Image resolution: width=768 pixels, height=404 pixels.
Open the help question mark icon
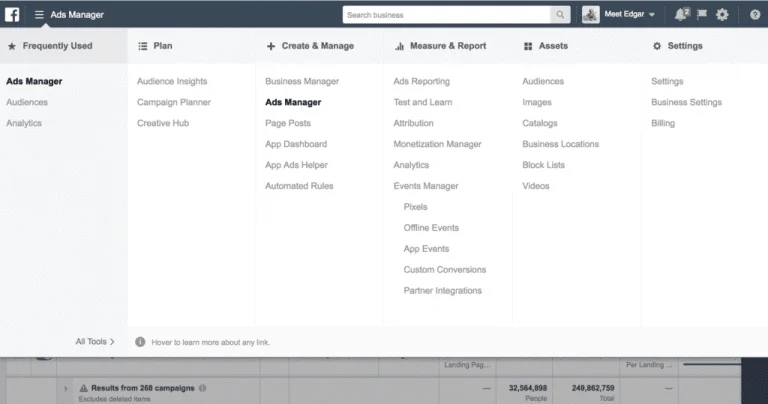(x=755, y=15)
